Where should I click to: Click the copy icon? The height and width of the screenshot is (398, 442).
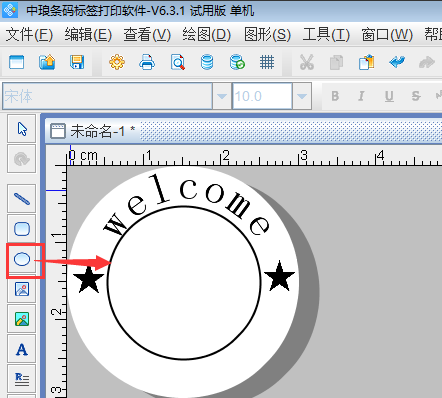click(336, 63)
